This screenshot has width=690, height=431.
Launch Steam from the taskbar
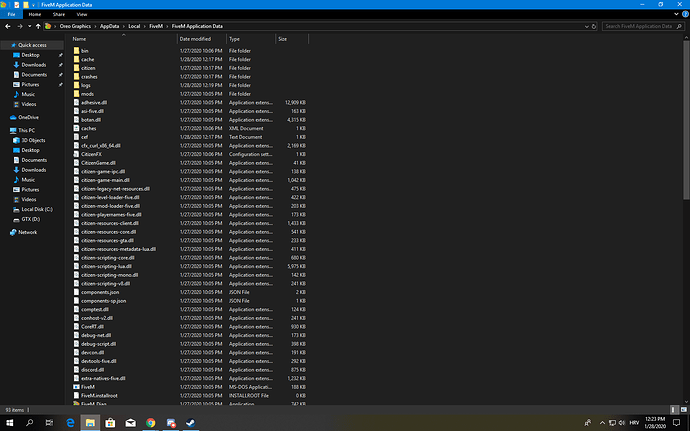click(x=191, y=423)
